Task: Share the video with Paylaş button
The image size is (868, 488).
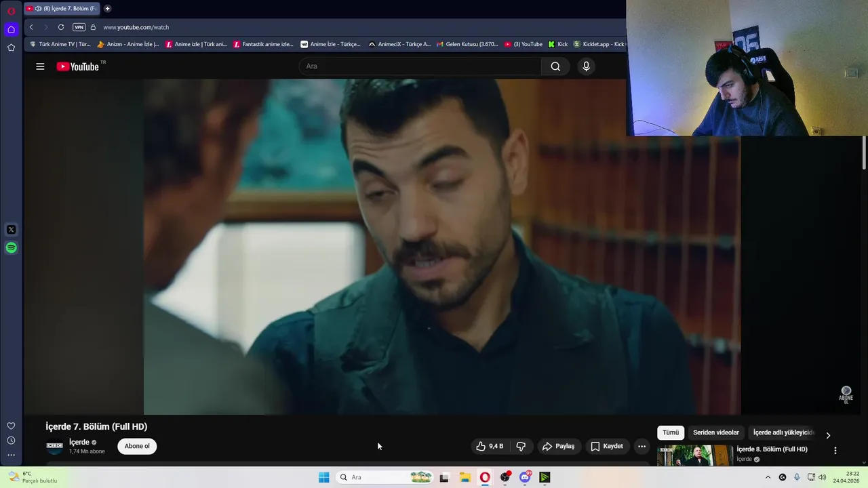Action: click(558, 446)
